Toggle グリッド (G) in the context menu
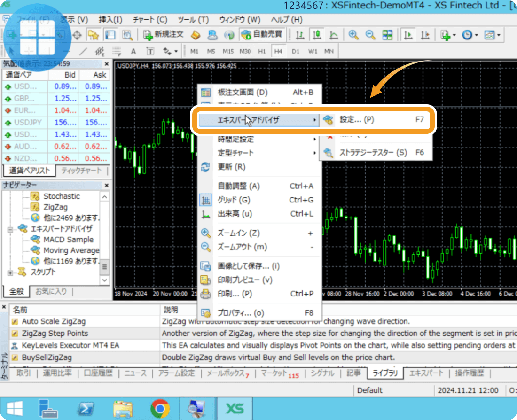Screen dimensions: 517x420 (259, 200)
